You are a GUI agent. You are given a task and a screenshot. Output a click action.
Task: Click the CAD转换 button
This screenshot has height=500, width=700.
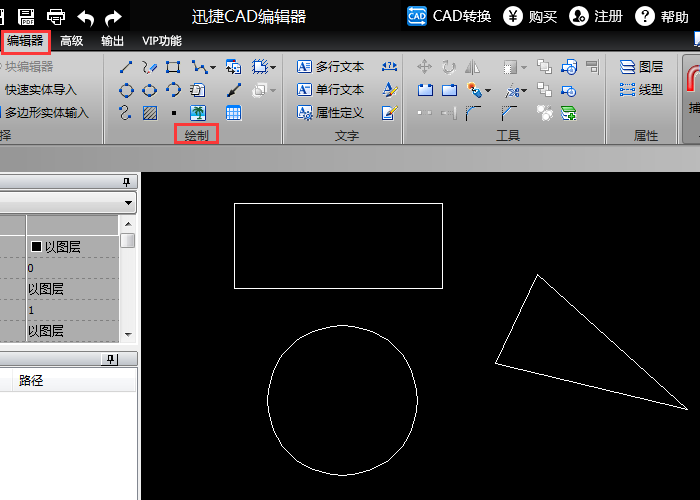point(449,16)
